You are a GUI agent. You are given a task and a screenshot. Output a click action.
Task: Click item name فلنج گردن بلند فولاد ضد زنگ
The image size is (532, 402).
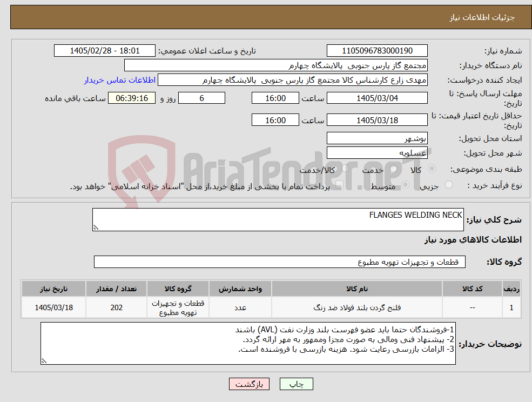[x=357, y=307]
